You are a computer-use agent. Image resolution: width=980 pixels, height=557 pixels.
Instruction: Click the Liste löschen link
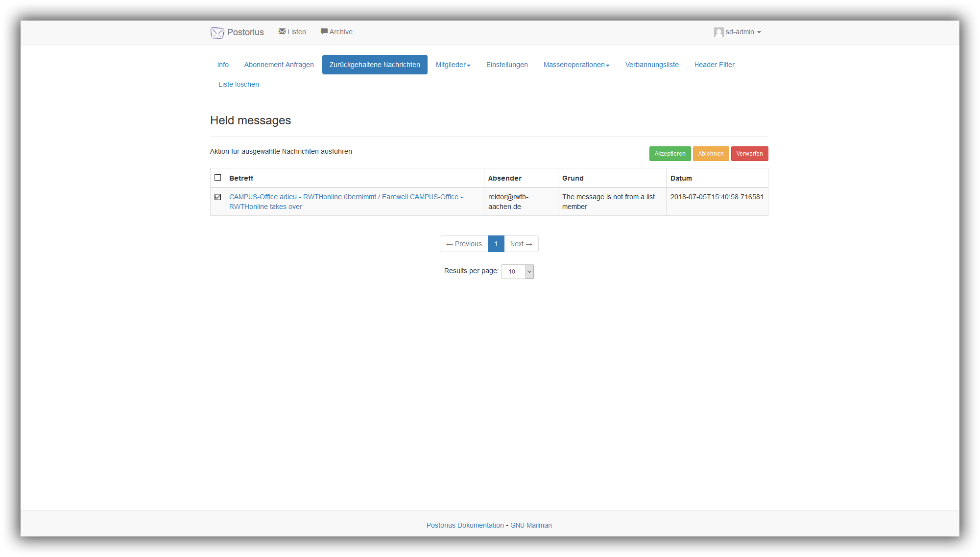tap(239, 84)
